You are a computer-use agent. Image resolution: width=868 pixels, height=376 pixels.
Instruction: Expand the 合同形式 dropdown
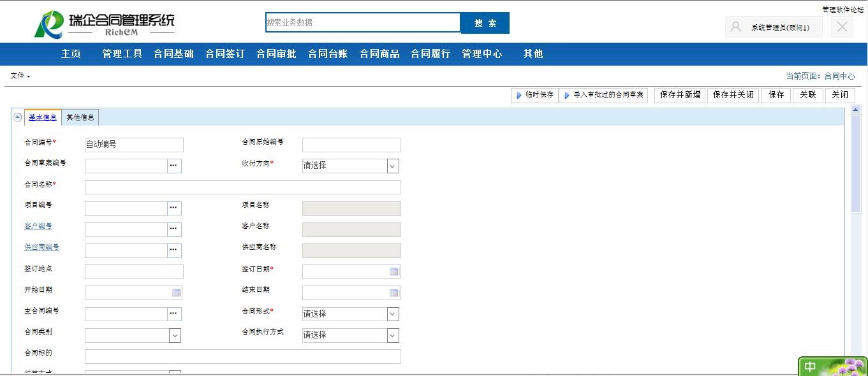(393, 314)
